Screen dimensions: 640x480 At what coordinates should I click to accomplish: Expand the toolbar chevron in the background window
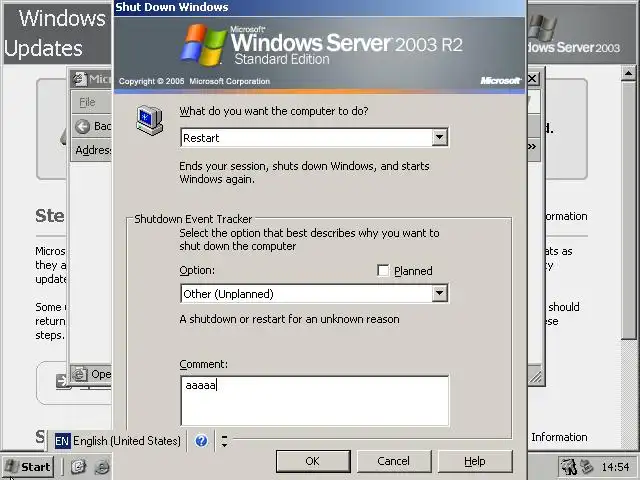click(x=532, y=146)
